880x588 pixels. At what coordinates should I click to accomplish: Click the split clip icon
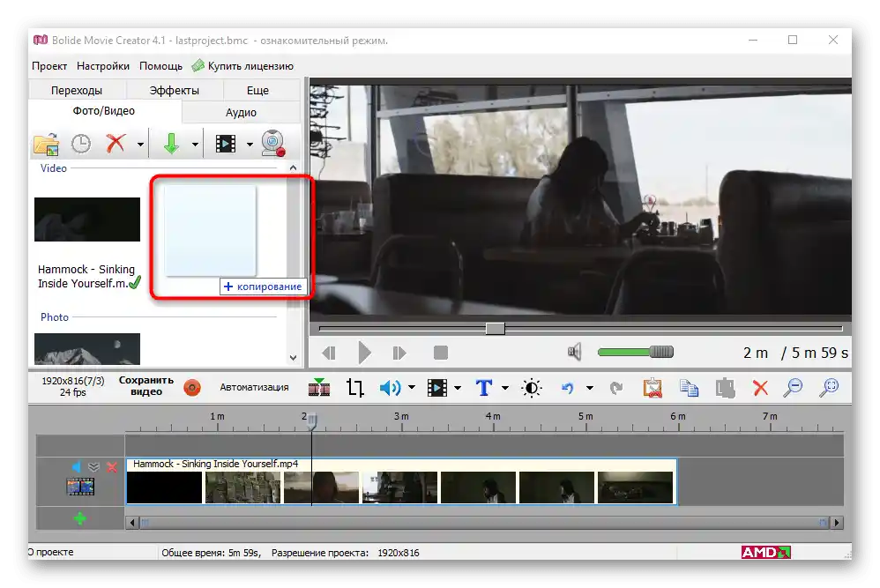[319, 387]
